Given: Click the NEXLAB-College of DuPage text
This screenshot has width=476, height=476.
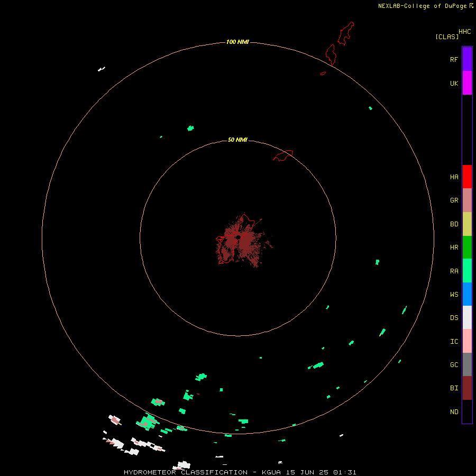Looking at the screenshot, I should [x=423, y=6].
